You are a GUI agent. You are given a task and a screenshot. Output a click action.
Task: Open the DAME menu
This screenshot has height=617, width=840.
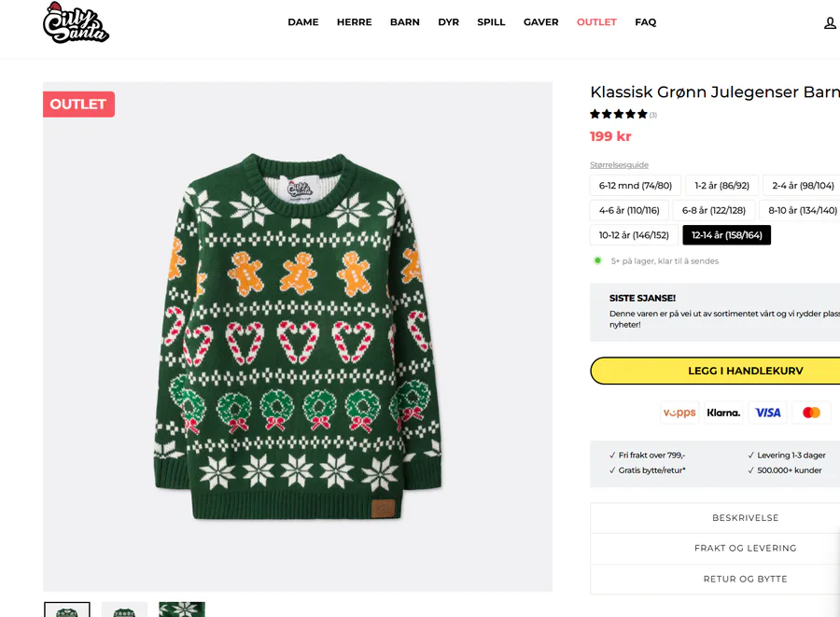(x=303, y=22)
